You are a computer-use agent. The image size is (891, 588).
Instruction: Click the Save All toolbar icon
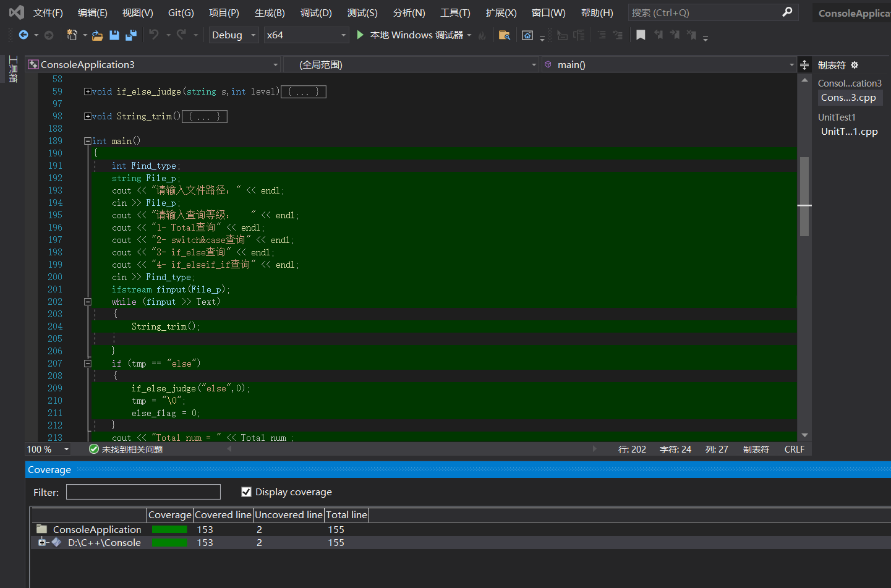tap(130, 35)
